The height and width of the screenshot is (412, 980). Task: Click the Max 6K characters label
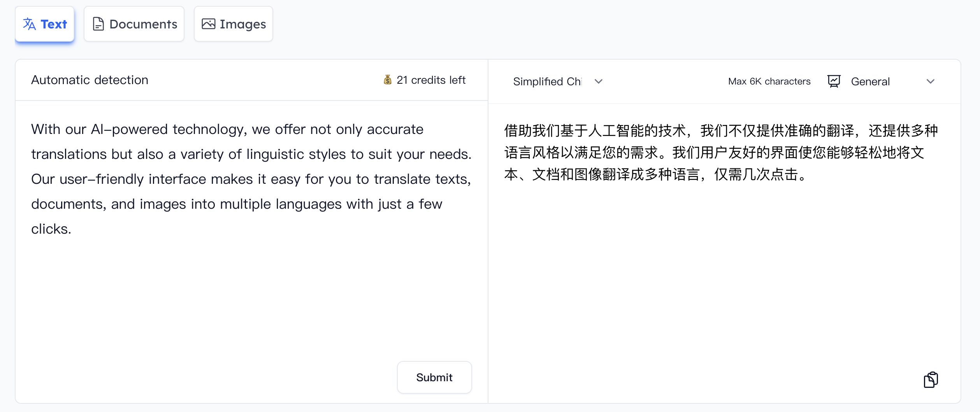(x=769, y=81)
